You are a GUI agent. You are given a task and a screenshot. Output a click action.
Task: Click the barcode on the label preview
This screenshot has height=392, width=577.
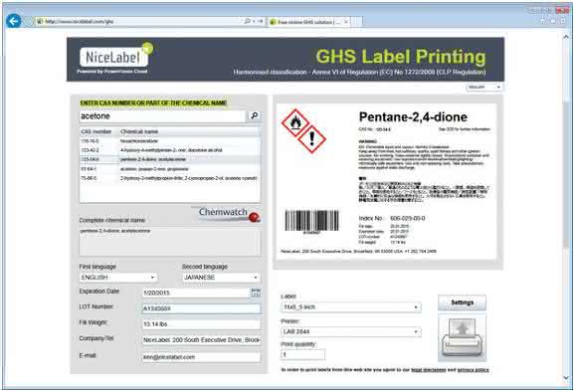pyautogui.click(x=311, y=221)
